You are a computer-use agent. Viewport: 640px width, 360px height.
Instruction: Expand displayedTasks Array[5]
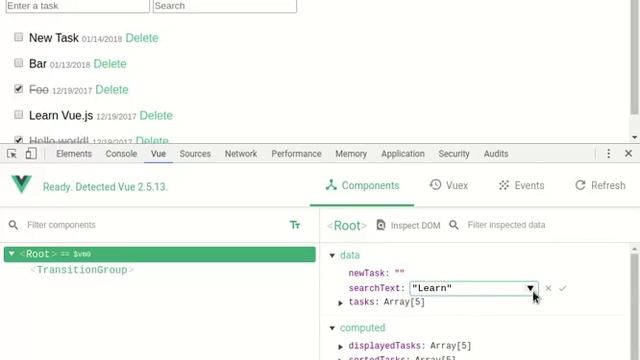[x=340, y=347]
